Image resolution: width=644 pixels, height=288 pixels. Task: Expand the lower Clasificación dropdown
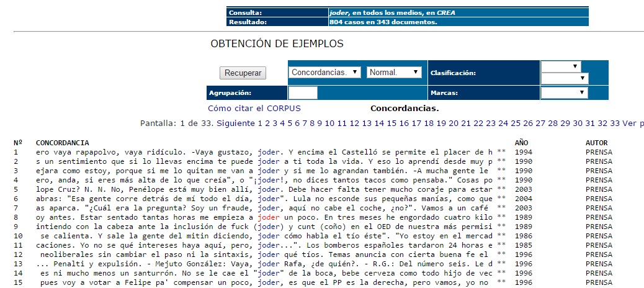tap(564, 78)
